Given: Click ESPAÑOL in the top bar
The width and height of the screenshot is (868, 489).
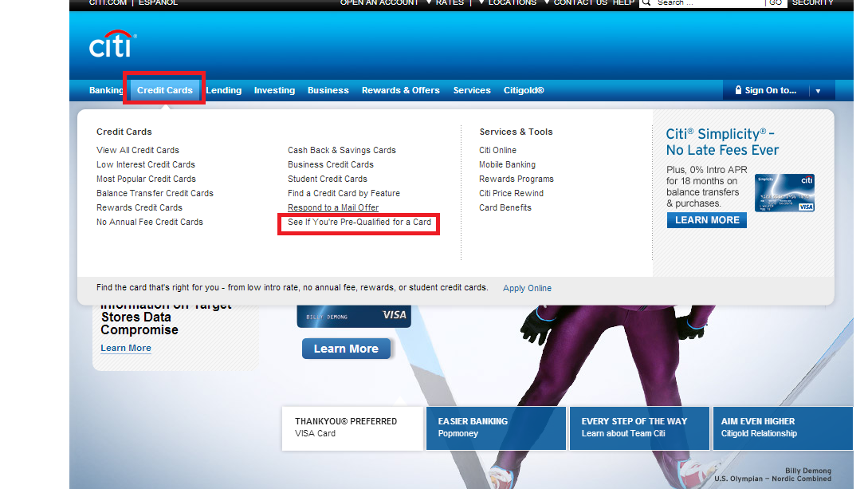Looking at the screenshot, I should point(159,2).
